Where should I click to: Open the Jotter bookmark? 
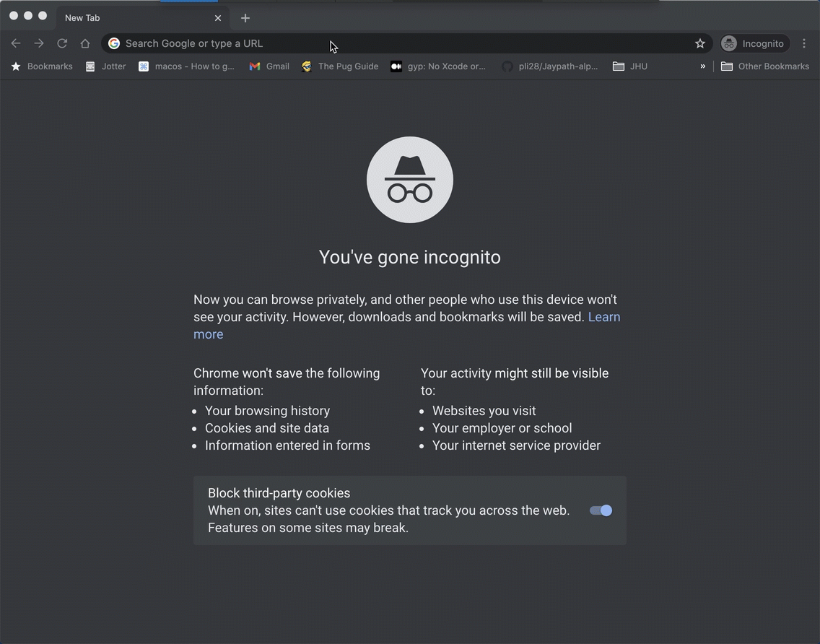click(x=105, y=66)
